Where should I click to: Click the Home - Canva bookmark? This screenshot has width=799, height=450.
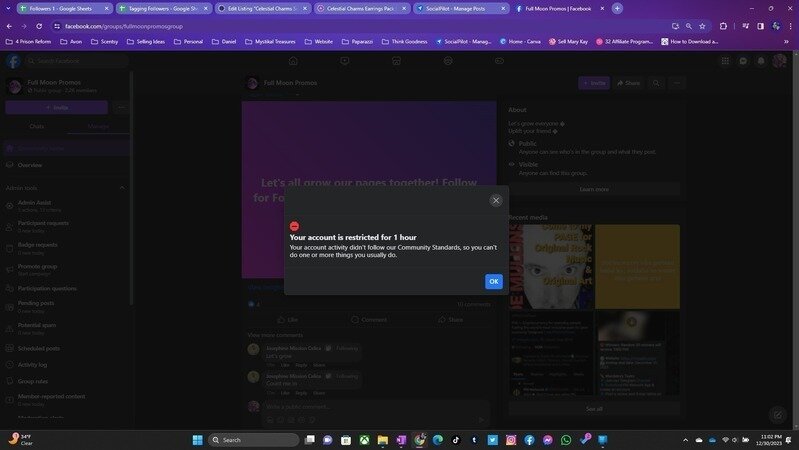[x=523, y=42]
